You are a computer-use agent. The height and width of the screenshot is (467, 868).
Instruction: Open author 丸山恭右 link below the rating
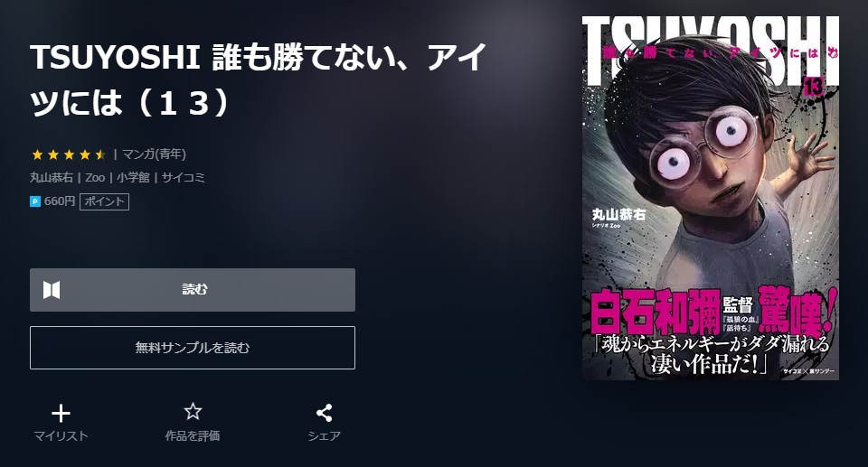point(52,178)
